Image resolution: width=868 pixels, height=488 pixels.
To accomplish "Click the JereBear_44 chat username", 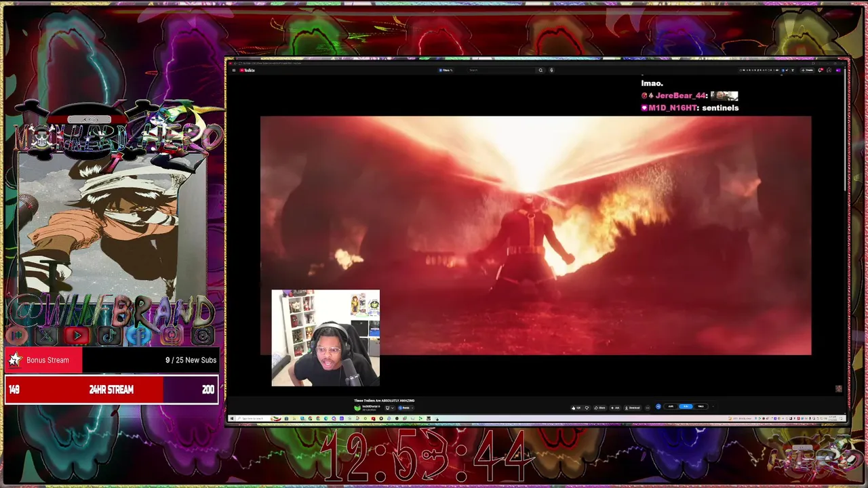I will coord(681,96).
